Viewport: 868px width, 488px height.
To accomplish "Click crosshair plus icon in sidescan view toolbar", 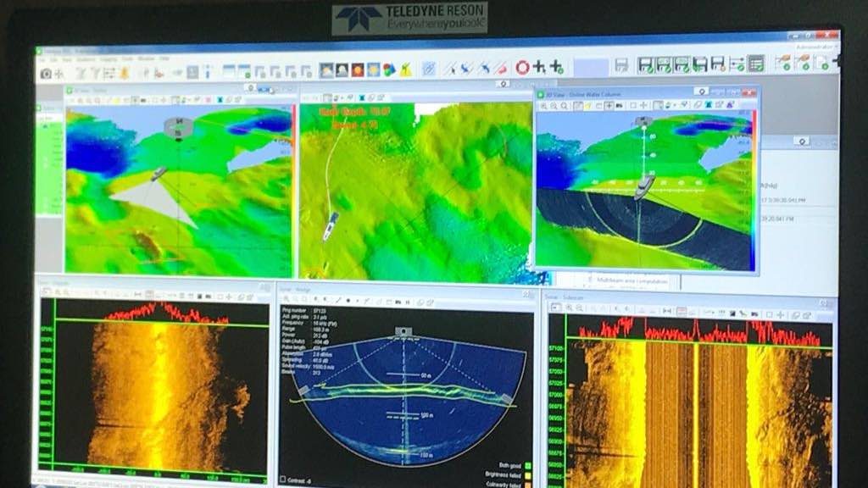I will tap(781, 315).
